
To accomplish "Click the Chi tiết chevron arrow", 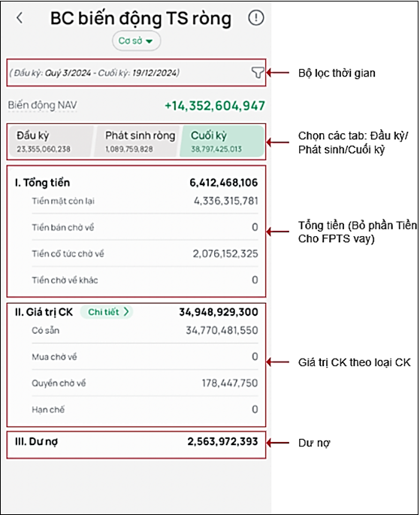I will tap(126, 312).
